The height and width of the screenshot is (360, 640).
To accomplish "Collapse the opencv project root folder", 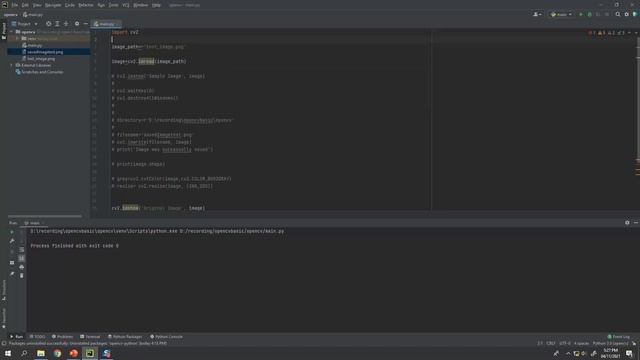I will click(11, 32).
